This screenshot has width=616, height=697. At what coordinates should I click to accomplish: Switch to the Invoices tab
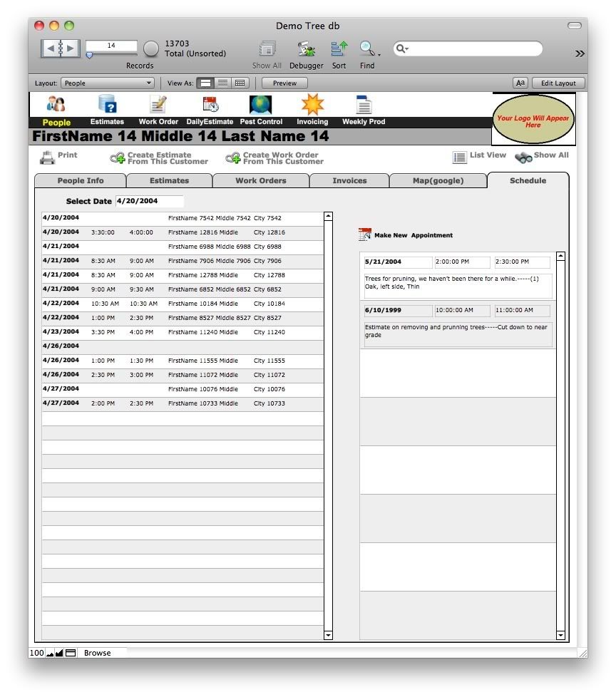[x=349, y=180]
